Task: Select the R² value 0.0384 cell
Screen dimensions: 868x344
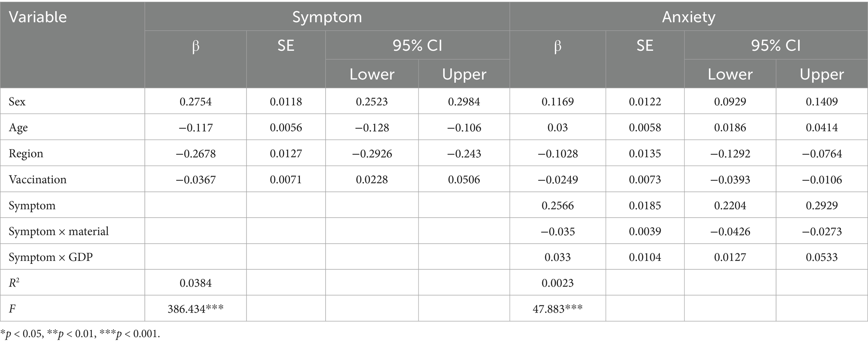Action: coord(195,283)
